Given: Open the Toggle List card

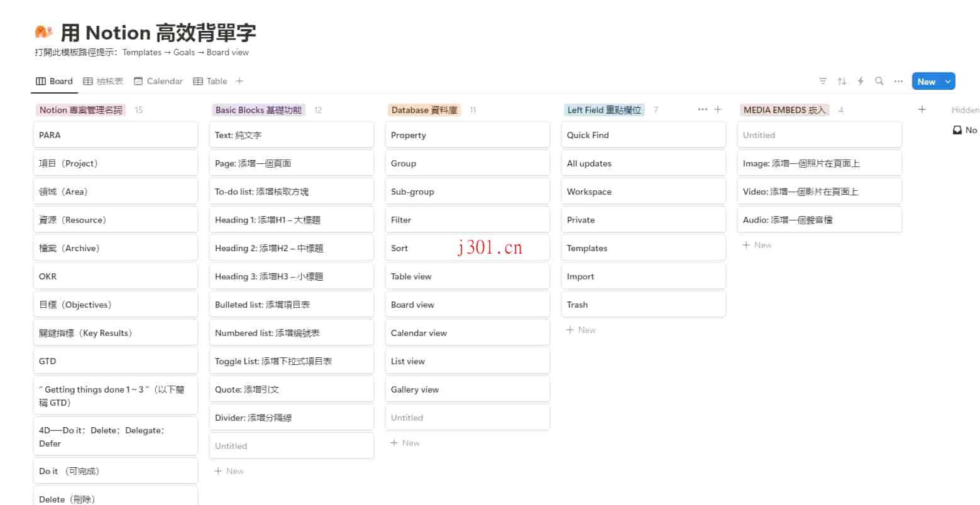Looking at the screenshot, I should 292,361.
